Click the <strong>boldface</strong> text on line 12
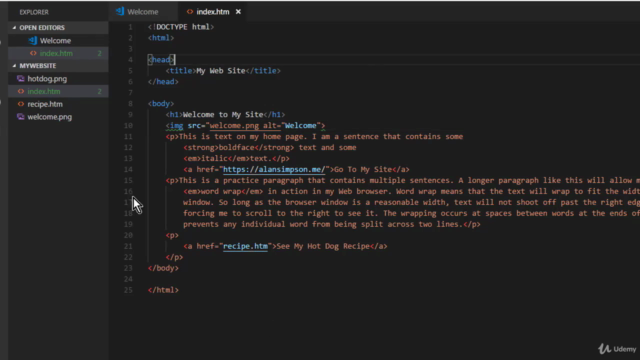 pos(239,147)
